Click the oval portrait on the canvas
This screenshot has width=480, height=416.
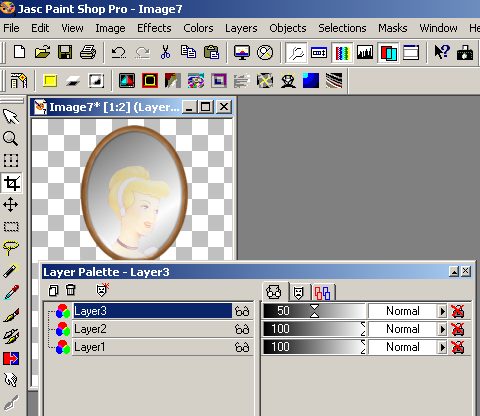134,193
